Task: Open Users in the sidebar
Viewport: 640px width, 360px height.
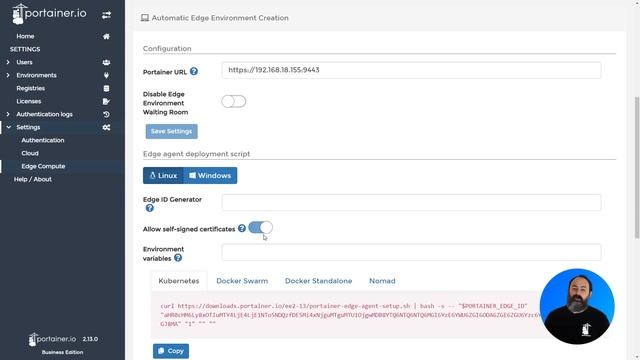Action: tap(24, 62)
